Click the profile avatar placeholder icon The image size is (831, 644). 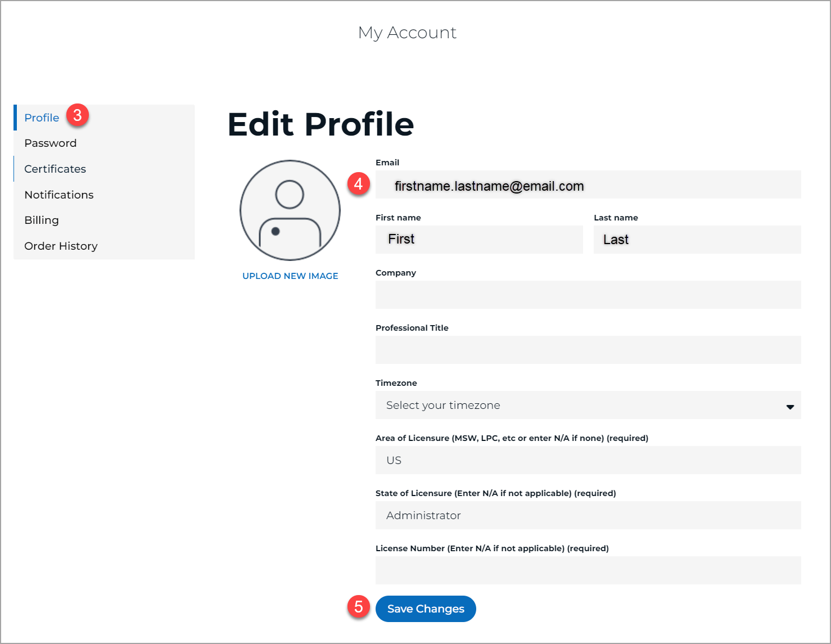(x=290, y=210)
